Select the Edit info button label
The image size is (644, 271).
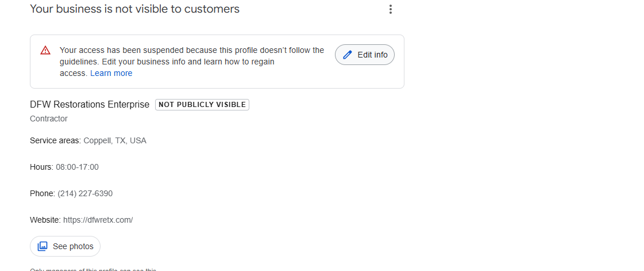point(372,55)
